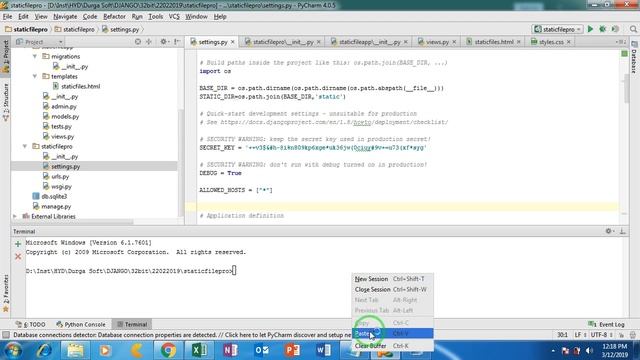The height and width of the screenshot is (360, 640).
Task: Hide the Terminal panel icon
Action: pos(622,231)
